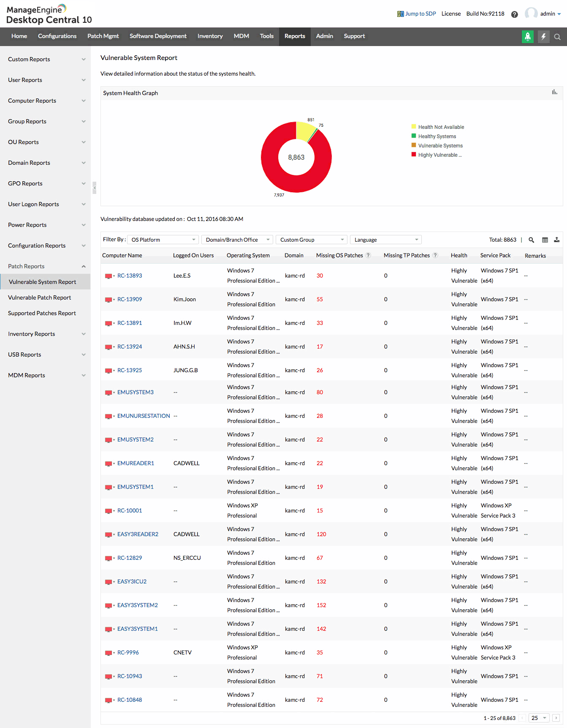Screen dimensions: 567x728
Task: Open computer EMUREADER1 details
Action: click(136, 463)
